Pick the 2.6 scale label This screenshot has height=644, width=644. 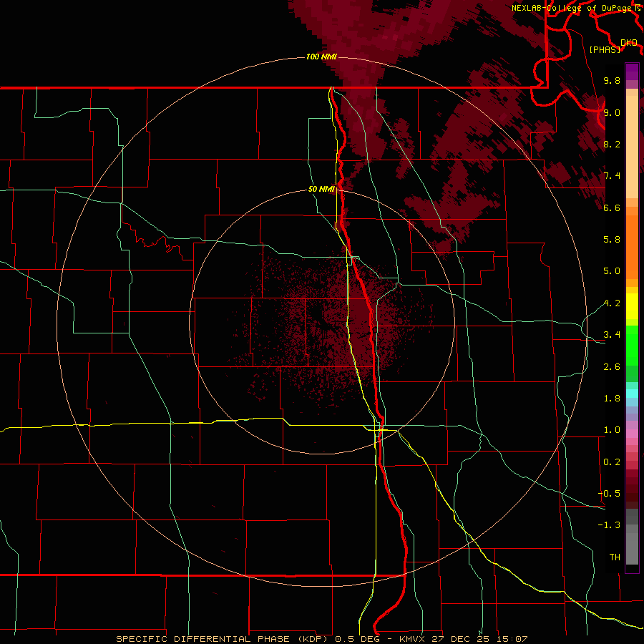point(612,367)
